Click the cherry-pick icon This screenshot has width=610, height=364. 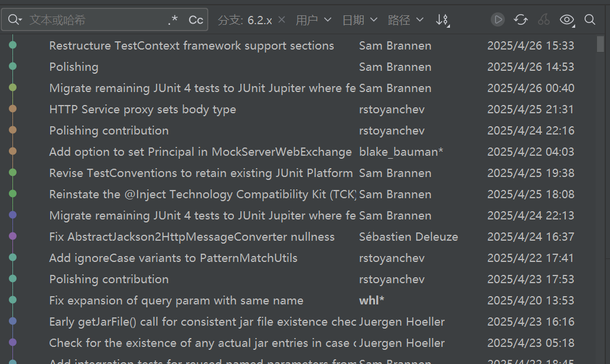544,19
